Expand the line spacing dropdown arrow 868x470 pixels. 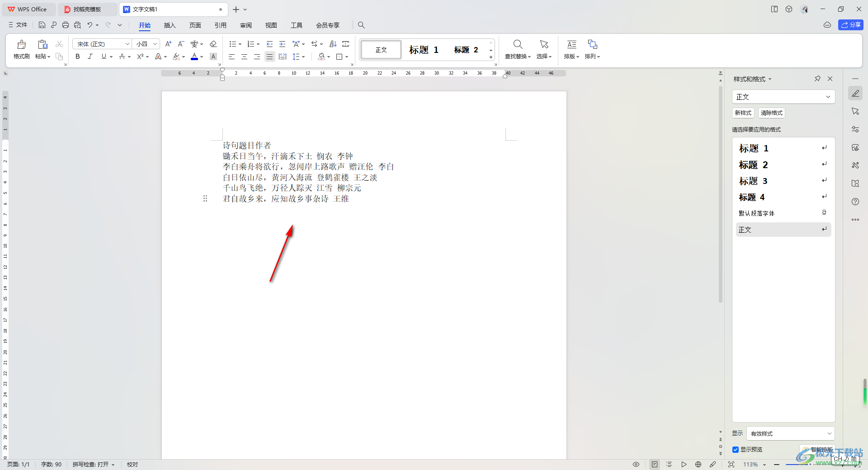tap(303, 56)
